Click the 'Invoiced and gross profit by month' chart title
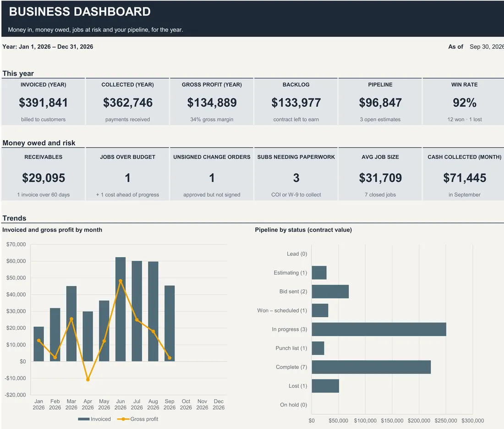 coord(52,230)
